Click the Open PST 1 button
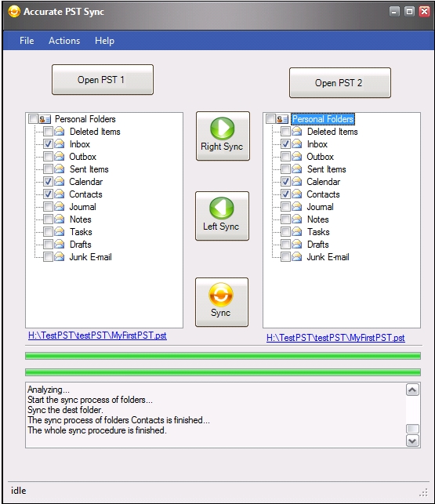The width and height of the screenshot is (435, 504). coord(103,80)
